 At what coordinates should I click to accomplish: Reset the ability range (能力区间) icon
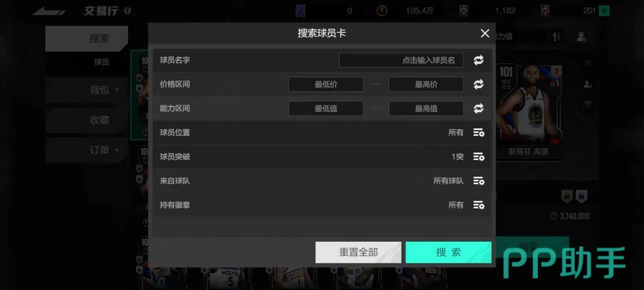point(478,109)
